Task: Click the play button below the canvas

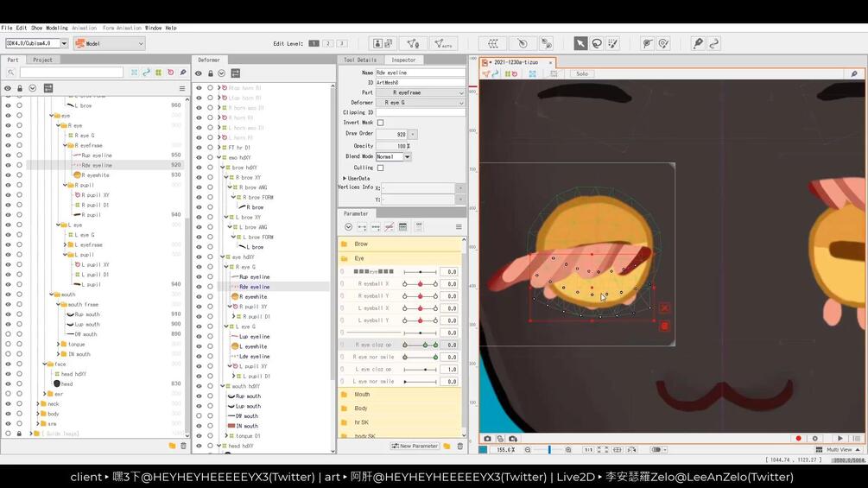Action: [x=839, y=438]
